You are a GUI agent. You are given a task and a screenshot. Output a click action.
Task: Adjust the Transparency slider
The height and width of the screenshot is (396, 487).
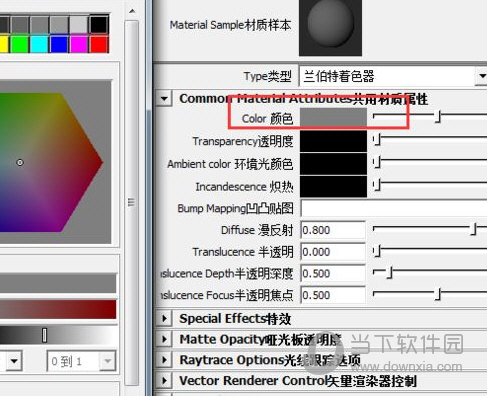point(377,140)
